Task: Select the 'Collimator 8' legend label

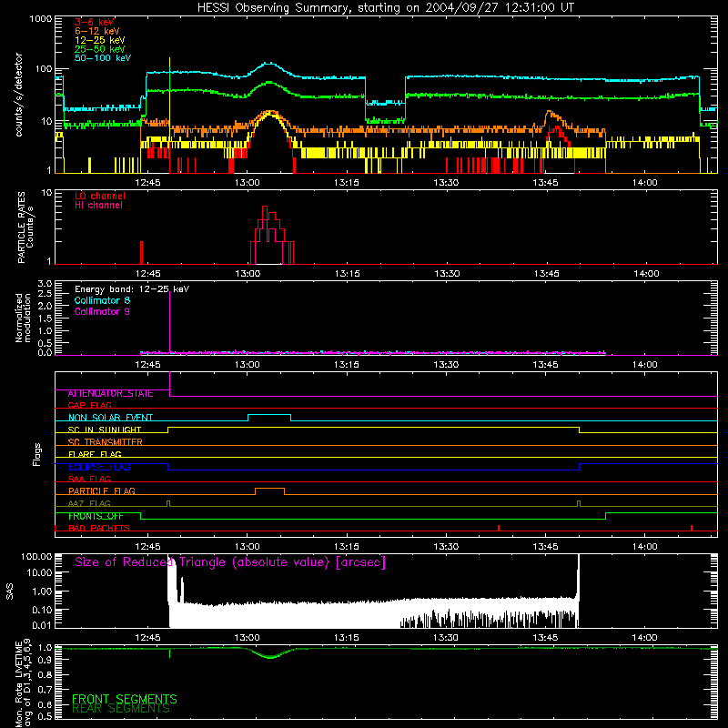Action: [x=102, y=300]
